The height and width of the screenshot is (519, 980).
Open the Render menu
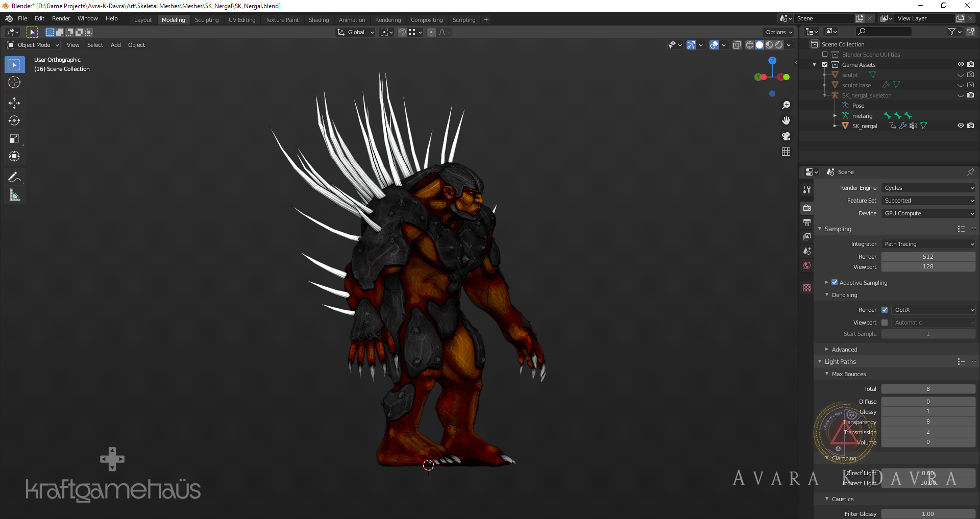[x=61, y=18]
